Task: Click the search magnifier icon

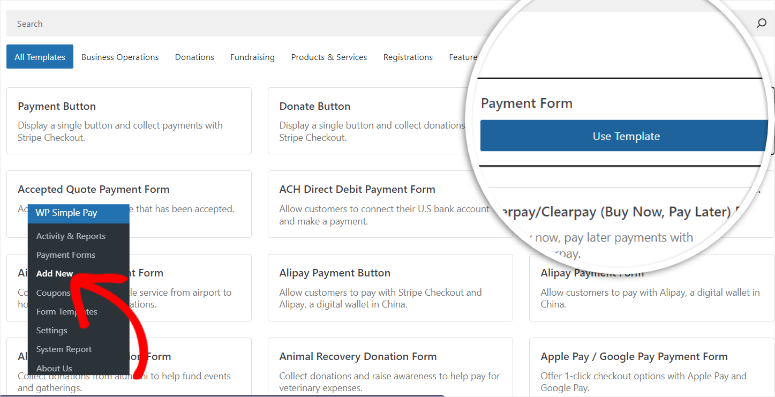Action: pyautogui.click(x=761, y=24)
